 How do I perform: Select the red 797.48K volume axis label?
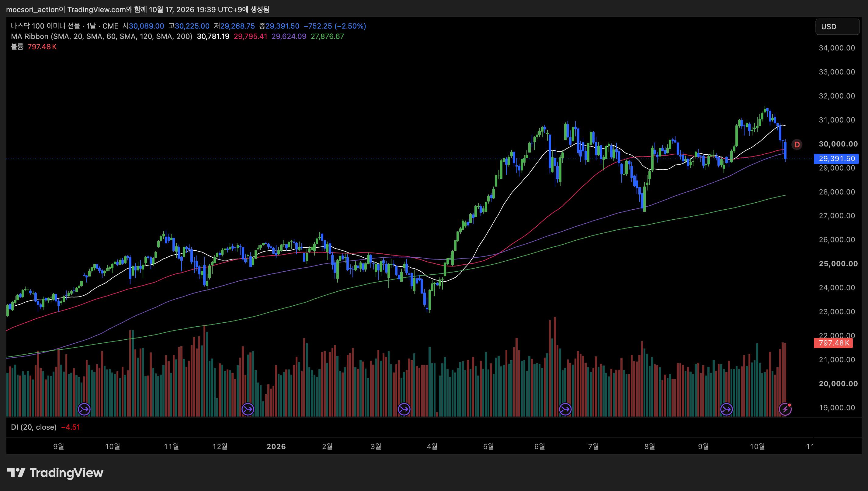click(833, 343)
